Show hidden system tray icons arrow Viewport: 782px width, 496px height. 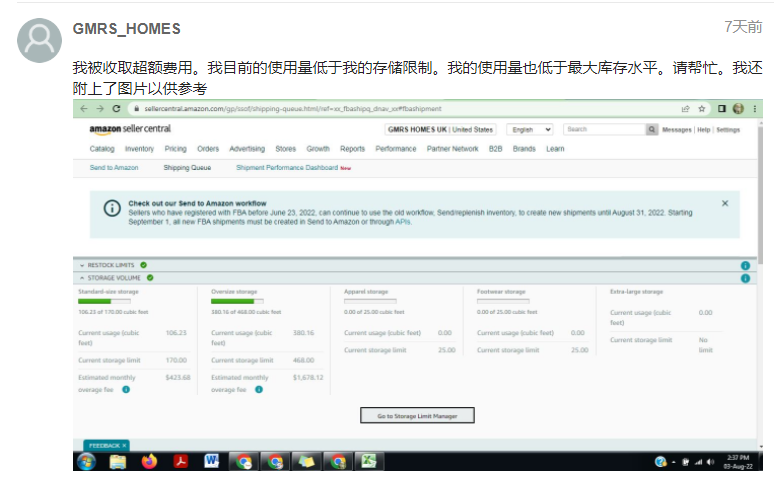(674, 463)
